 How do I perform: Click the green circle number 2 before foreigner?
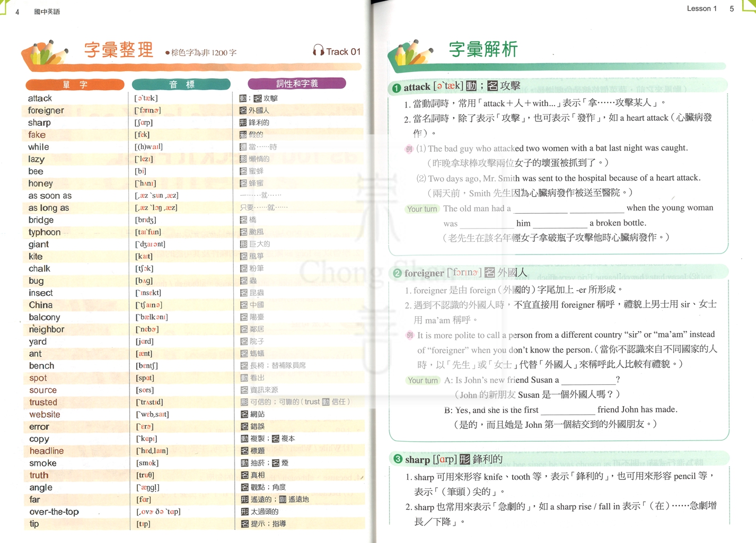click(x=397, y=273)
